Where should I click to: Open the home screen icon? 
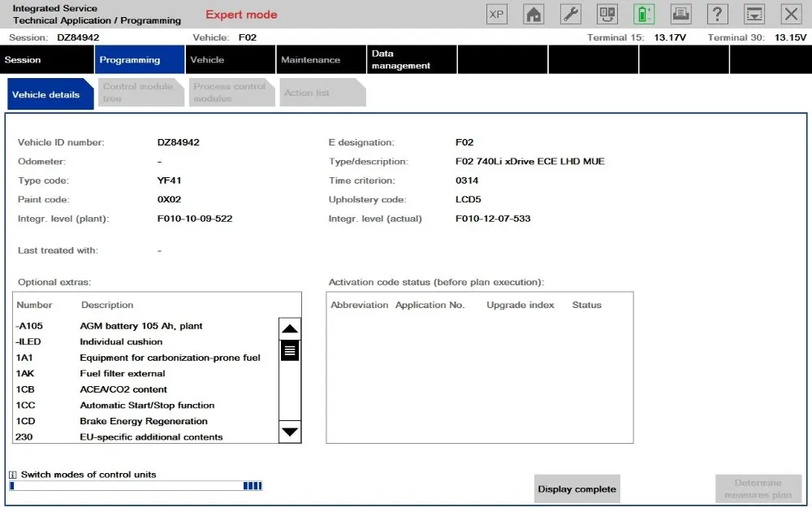533,13
